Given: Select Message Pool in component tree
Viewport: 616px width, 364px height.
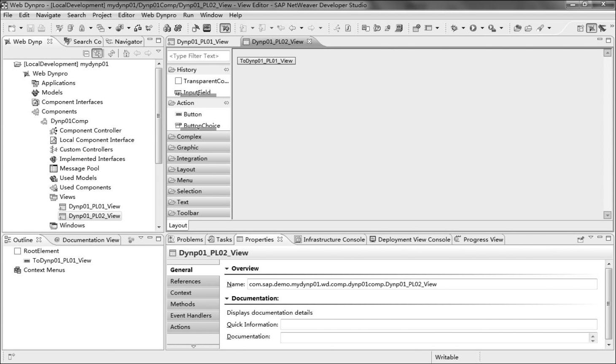Looking at the screenshot, I should click(x=79, y=168).
